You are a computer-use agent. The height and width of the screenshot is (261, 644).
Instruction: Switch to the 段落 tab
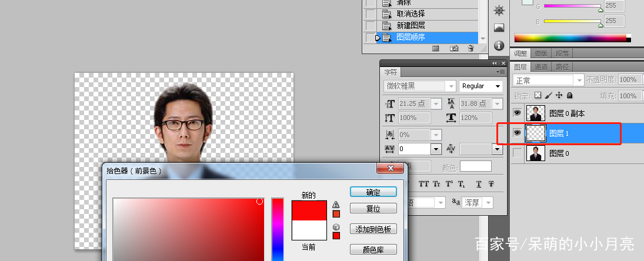coord(562,53)
